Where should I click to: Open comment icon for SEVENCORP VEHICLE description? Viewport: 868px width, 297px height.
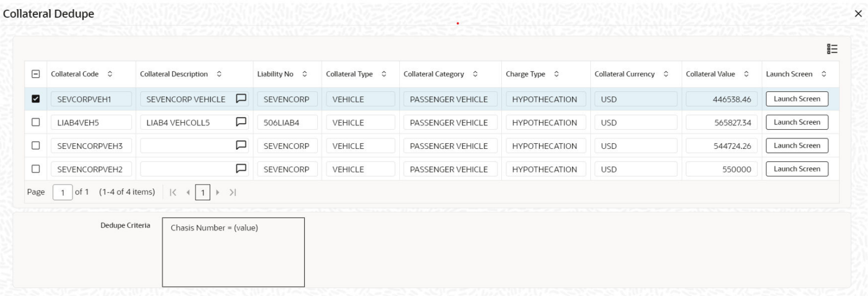(x=241, y=99)
